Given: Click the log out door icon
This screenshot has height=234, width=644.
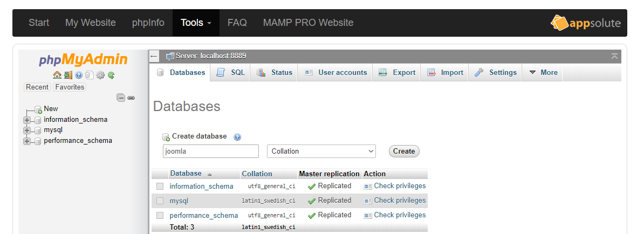Looking at the screenshot, I should (x=68, y=75).
